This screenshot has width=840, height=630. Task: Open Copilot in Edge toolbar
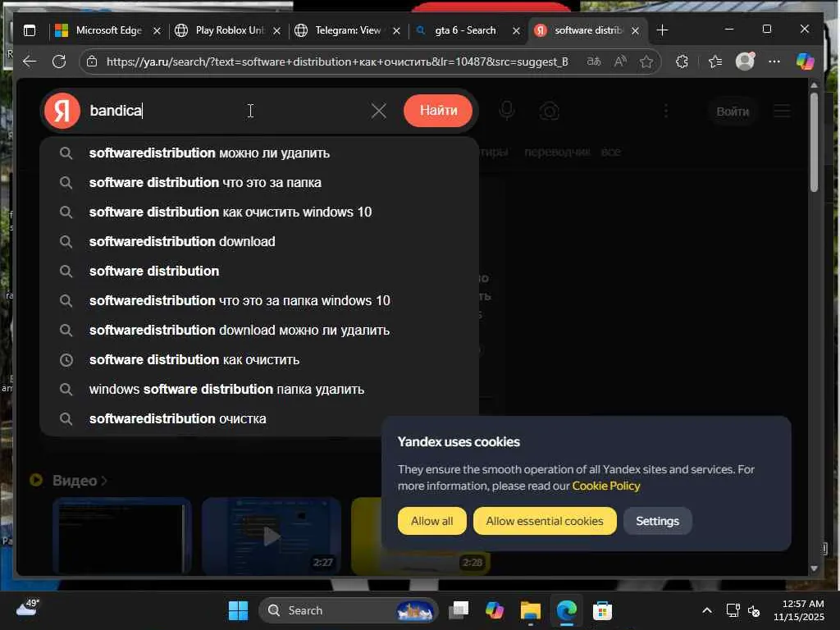click(x=805, y=62)
